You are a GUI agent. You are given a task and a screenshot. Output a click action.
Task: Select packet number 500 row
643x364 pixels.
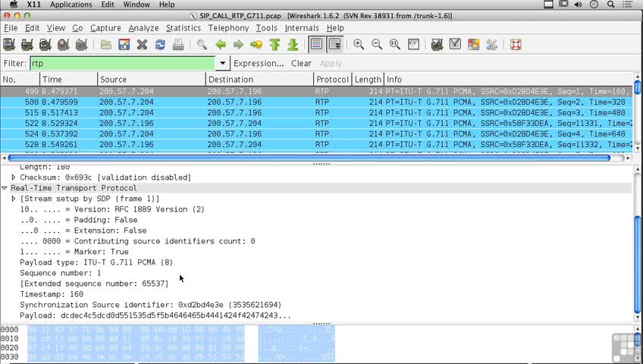point(317,102)
